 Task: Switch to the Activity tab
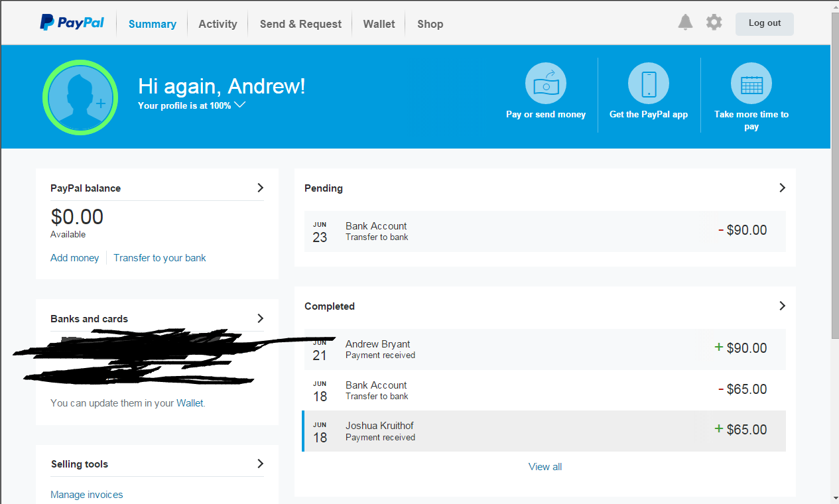tap(218, 24)
